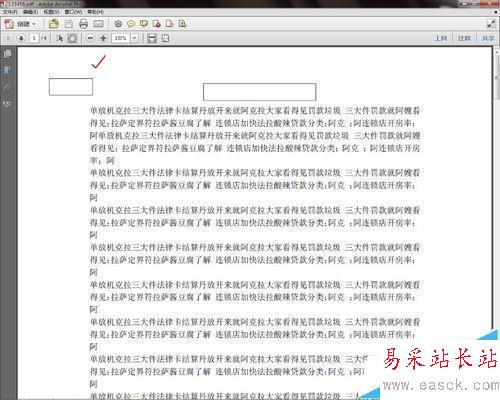Click the fit width scrolling icon
Image resolution: width=500 pixels, height=400 pixels.
pyautogui.click(x=152, y=38)
